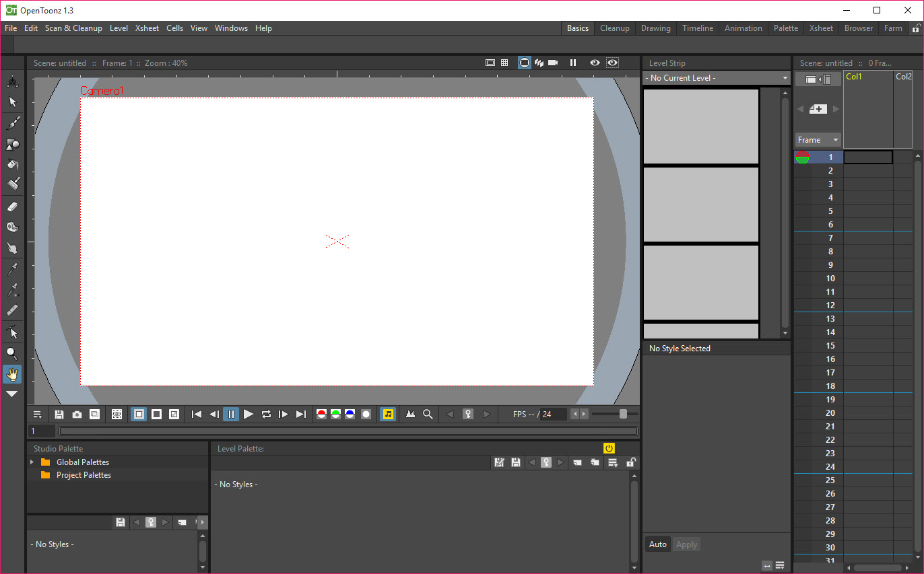Toggle the sound note button in playback bar

(x=388, y=415)
